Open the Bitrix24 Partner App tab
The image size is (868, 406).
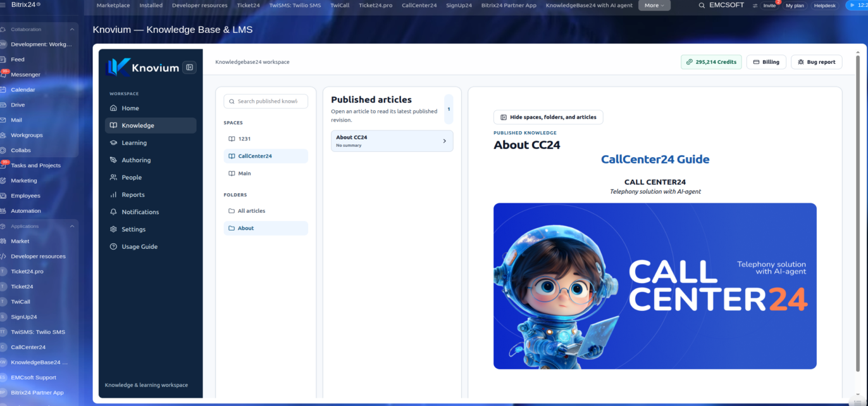[509, 5]
